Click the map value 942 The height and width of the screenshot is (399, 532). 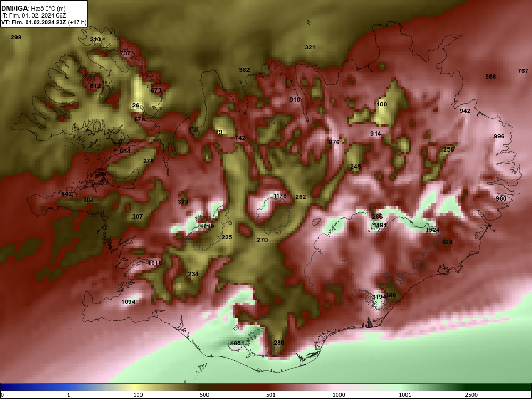point(465,111)
